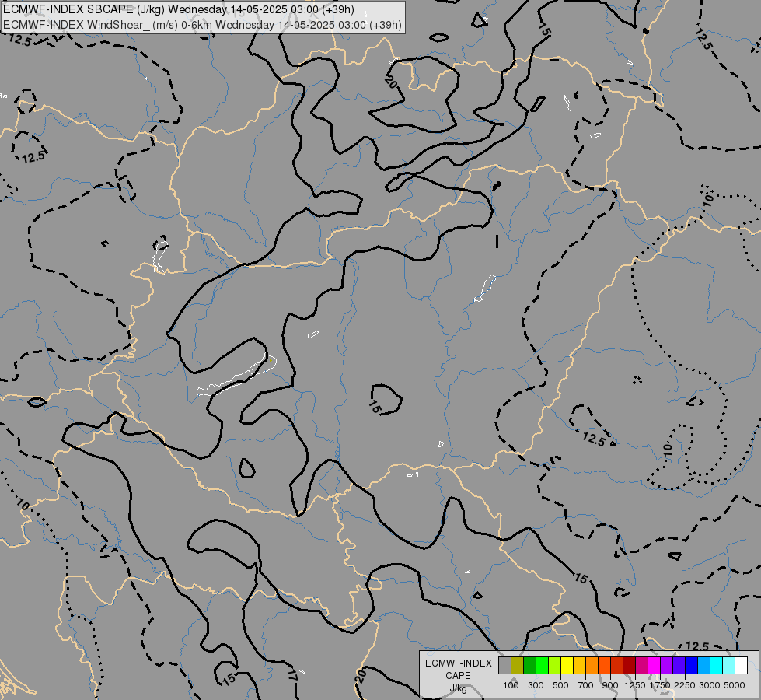Click the legend label '5000'
The height and width of the screenshot is (700, 761).
point(735,685)
